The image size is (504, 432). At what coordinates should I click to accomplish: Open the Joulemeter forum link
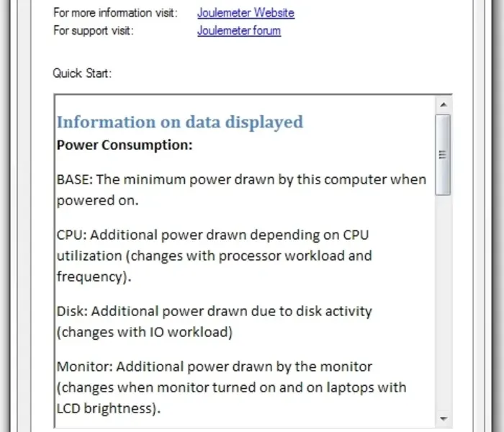coord(238,30)
